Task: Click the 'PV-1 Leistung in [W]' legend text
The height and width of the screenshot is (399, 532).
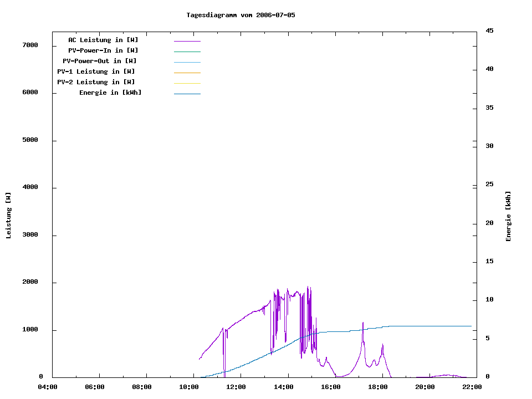Action: point(96,71)
